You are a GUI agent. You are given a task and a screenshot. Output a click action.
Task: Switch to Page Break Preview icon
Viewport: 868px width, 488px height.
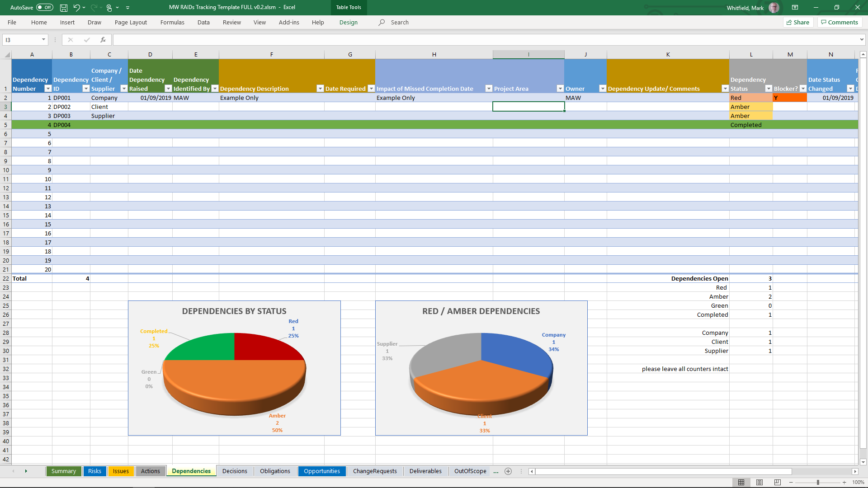pos(778,482)
